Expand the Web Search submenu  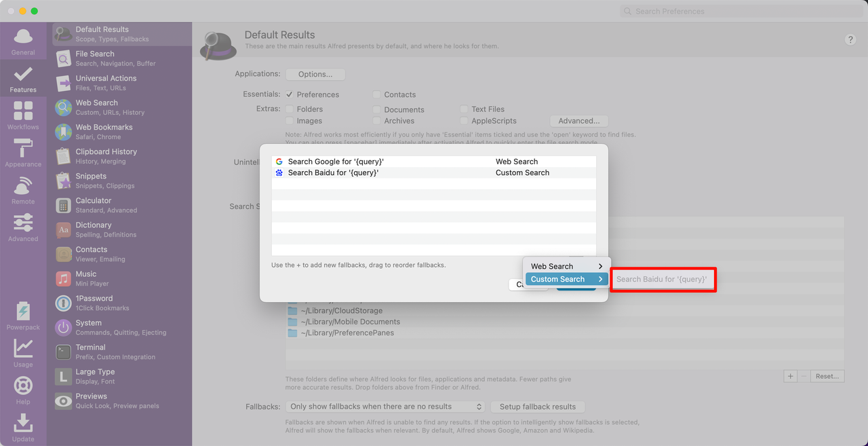(566, 266)
